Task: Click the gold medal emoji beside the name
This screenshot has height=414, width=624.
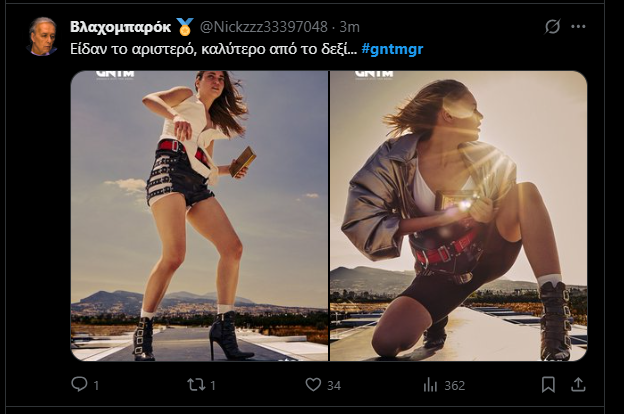Action: [x=185, y=26]
